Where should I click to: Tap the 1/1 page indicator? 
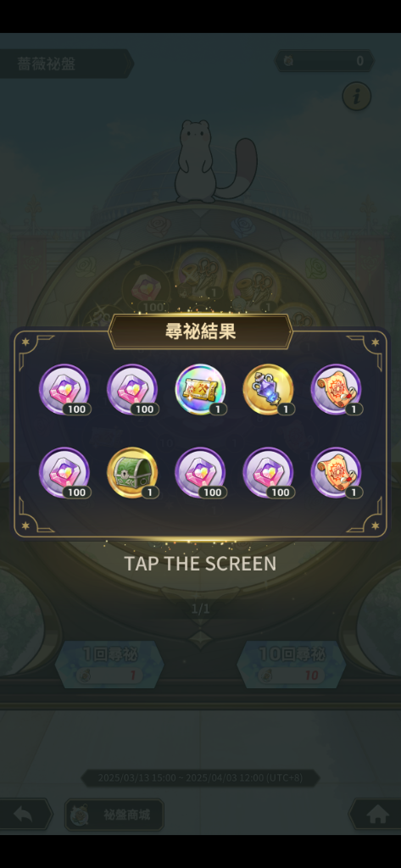coord(200,609)
